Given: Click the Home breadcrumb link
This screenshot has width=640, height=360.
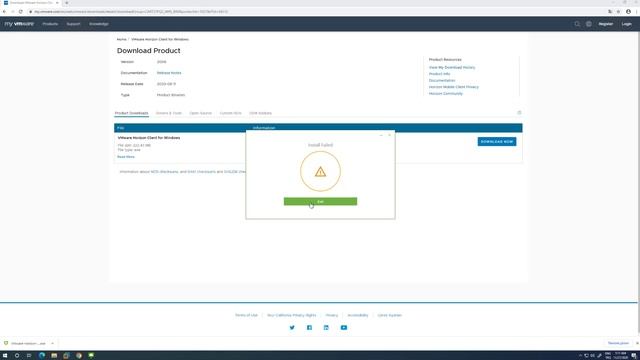Looking at the screenshot, I should coord(122,39).
